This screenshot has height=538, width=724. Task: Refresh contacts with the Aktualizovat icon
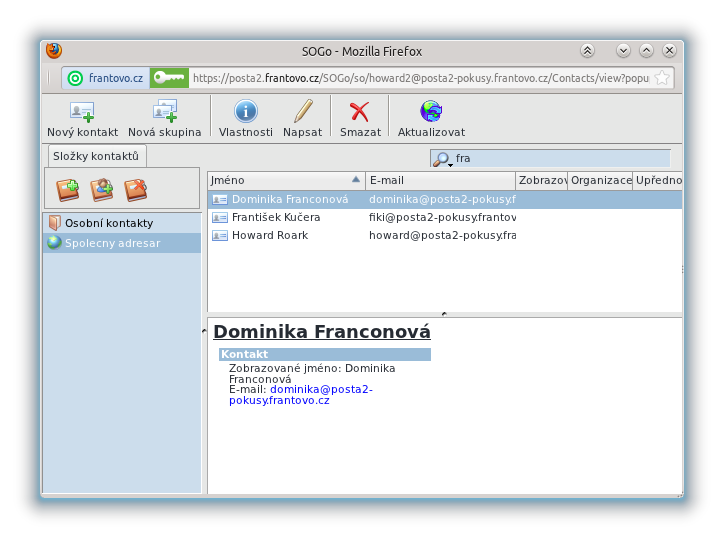coord(431,112)
